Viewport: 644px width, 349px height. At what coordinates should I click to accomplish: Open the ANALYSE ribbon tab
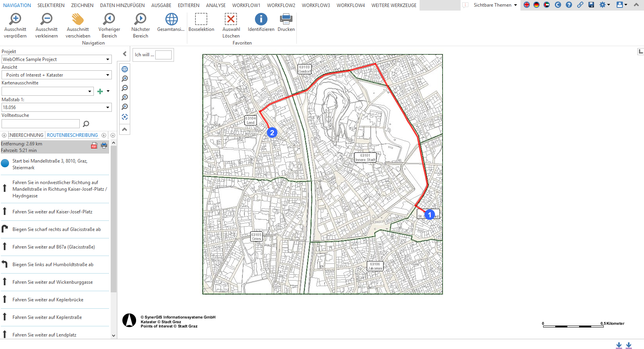[216, 5]
